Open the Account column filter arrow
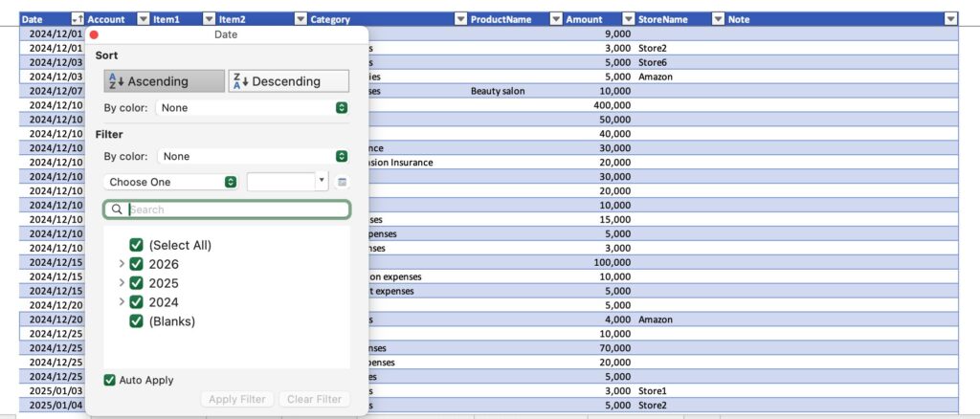The height and width of the screenshot is (419, 980). [143, 19]
